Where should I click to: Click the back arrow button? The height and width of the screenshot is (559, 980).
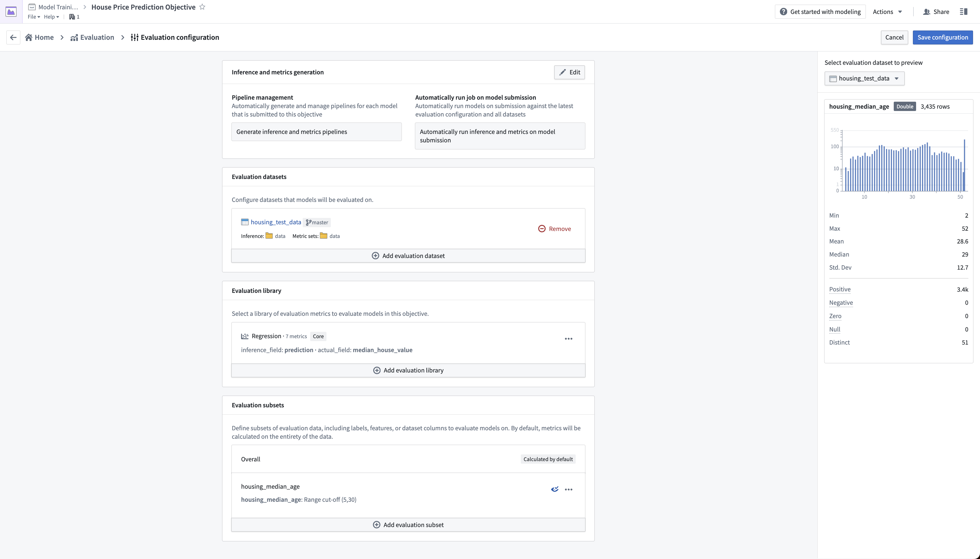coord(13,37)
